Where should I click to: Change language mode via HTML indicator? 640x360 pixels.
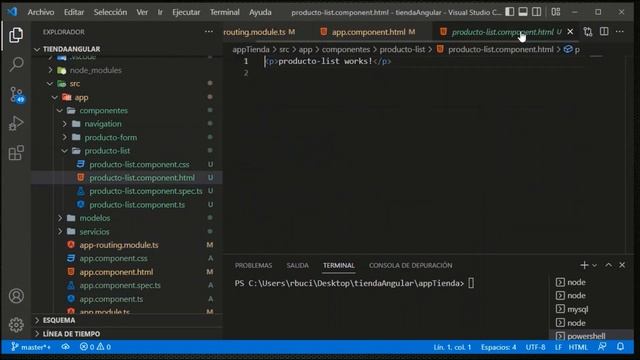point(578,347)
